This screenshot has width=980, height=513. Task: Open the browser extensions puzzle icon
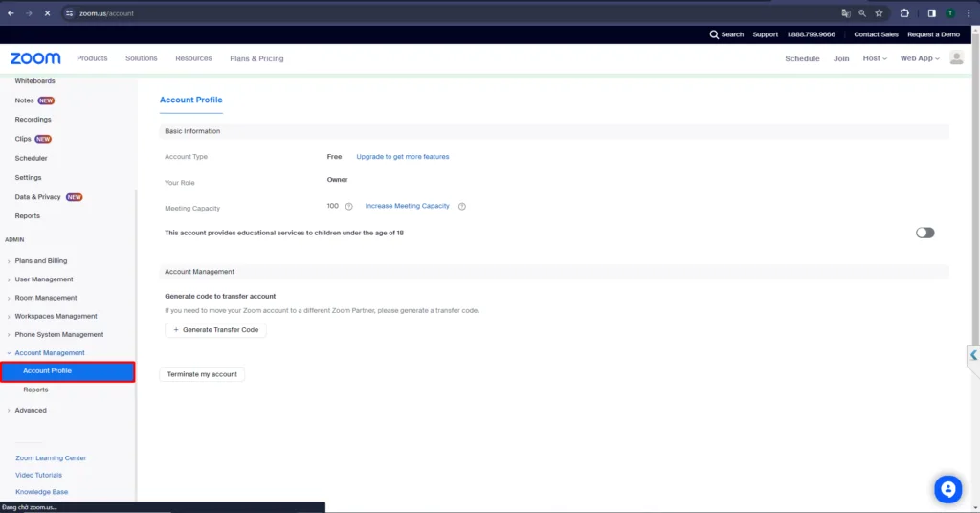coord(904,13)
